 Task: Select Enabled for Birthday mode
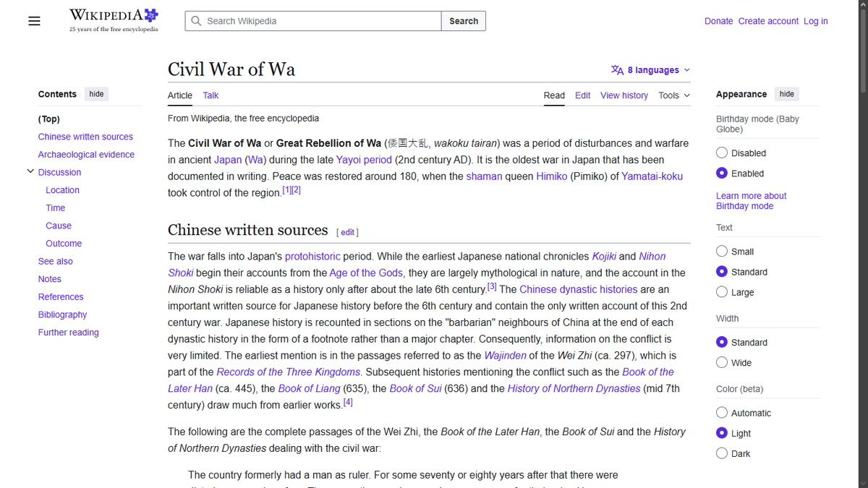click(722, 173)
